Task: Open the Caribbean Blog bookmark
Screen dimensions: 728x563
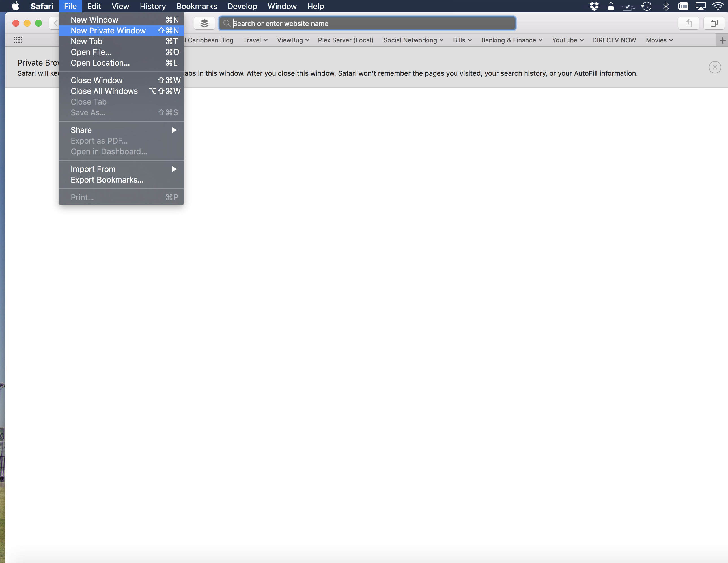Action: click(209, 40)
